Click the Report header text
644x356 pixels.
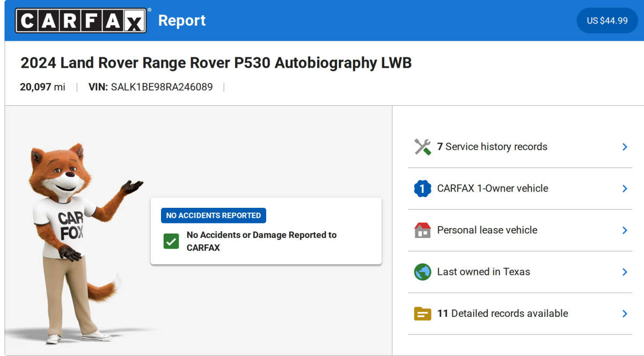(182, 20)
